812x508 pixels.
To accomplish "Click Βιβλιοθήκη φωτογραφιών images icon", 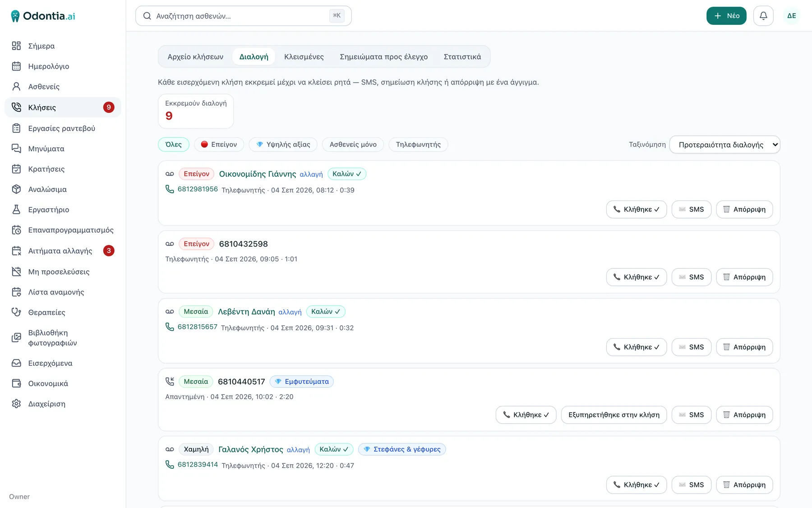I will [x=16, y=338].
